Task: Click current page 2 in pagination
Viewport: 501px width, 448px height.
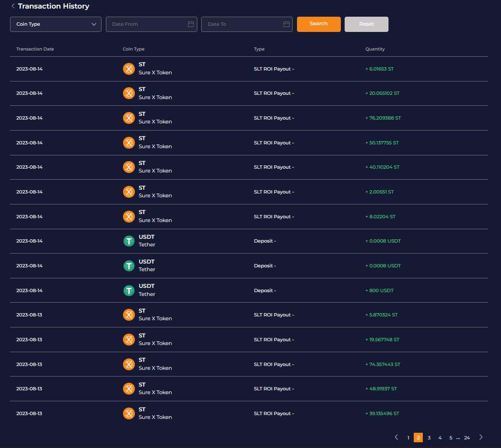Action: (418, 438)
